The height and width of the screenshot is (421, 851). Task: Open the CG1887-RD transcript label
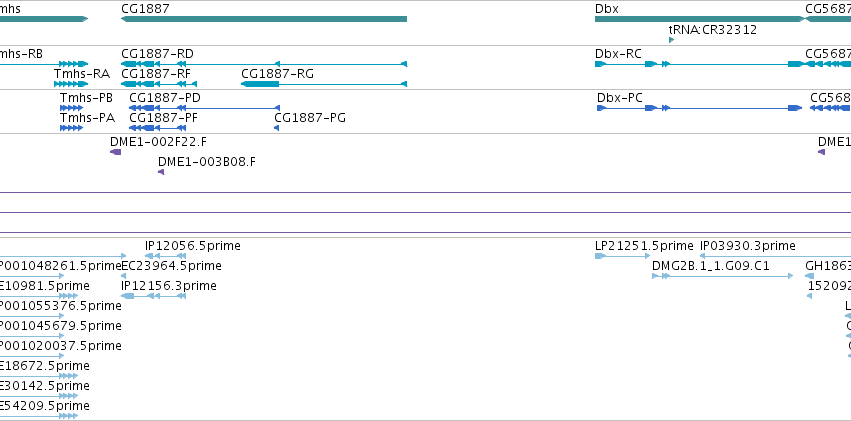[157, 54]
